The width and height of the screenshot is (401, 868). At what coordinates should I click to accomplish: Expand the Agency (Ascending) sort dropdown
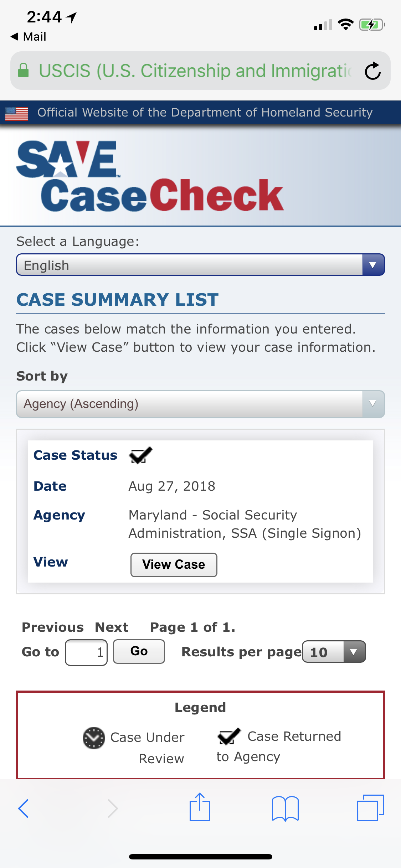(200, 404)
